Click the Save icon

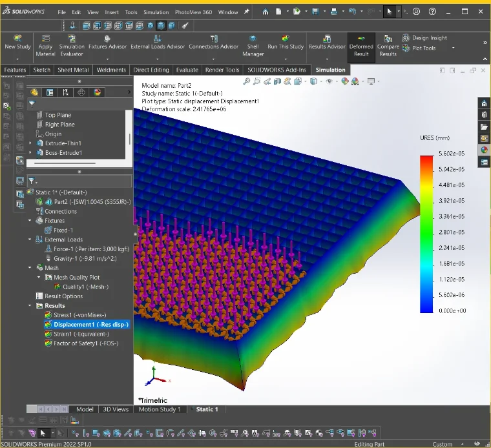tap(315, 12)
